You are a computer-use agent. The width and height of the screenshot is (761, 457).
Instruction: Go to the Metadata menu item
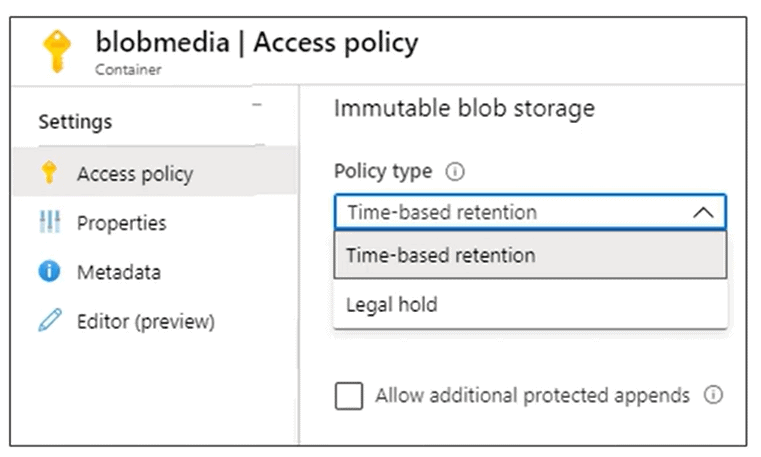tap(118, 271)
